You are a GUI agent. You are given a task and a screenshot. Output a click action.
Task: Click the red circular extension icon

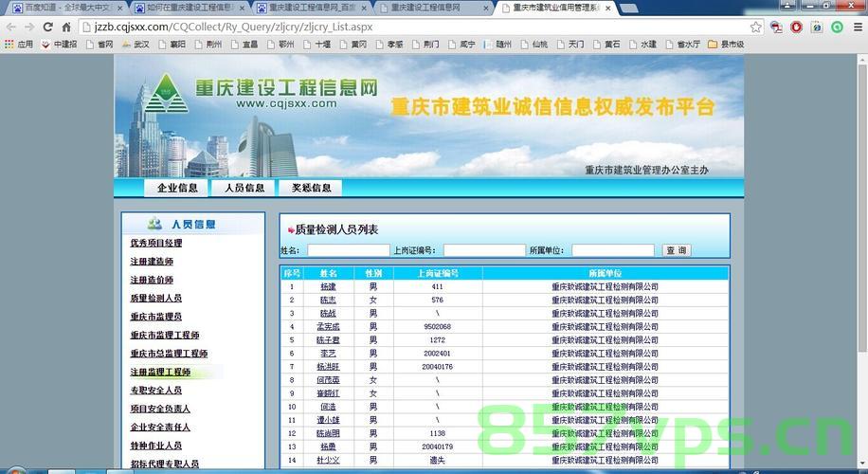coord(796,27)
